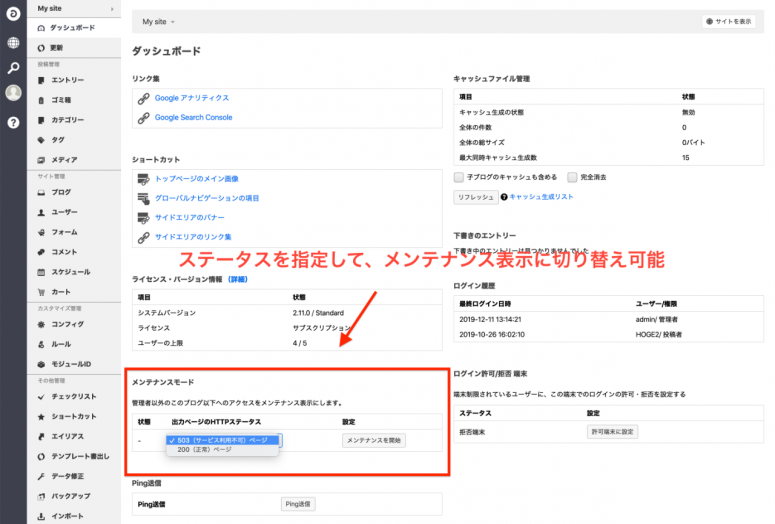Select 503（サービス利用不可）ページ option
The image size is (775, 524).
tap(223, 440)
